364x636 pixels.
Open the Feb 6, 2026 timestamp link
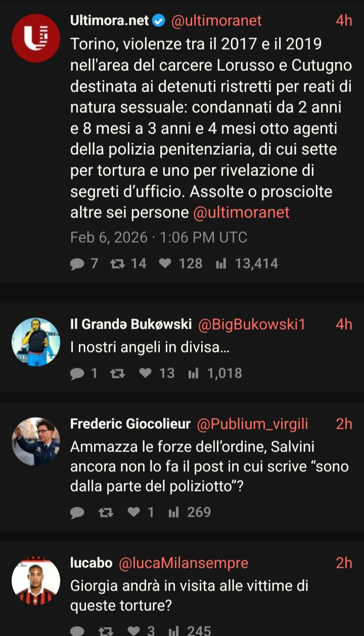tap(109, 237)
